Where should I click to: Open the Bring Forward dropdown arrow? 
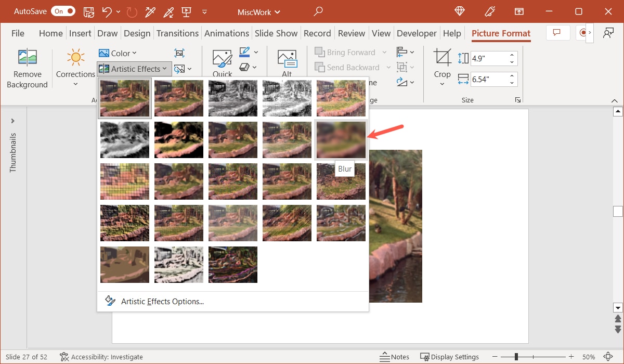click(x=383, y=52)
